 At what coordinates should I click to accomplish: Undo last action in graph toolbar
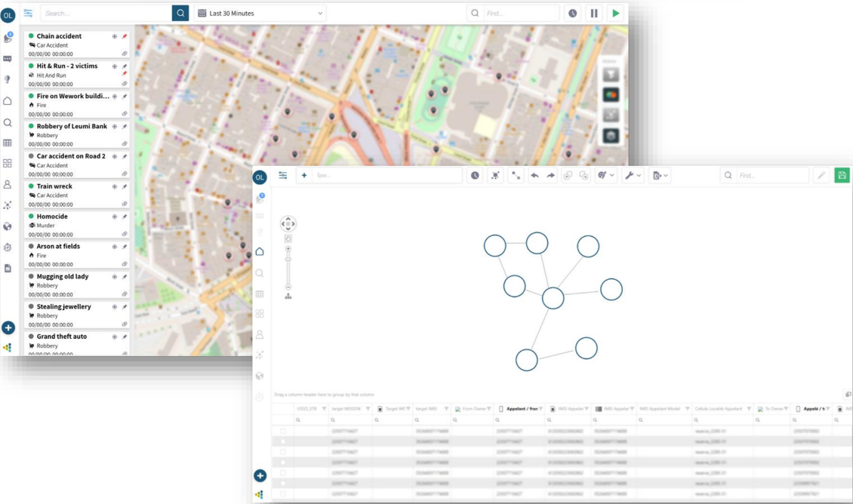(x=534, y=176)
